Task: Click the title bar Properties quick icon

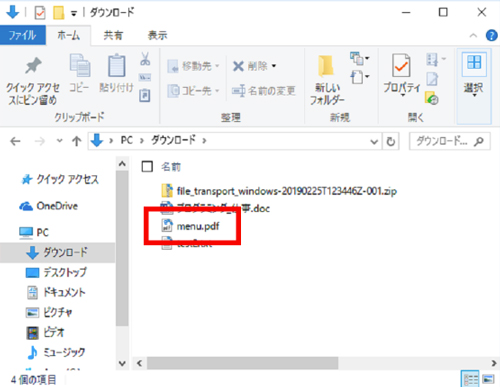Action: tap(40, 13)
